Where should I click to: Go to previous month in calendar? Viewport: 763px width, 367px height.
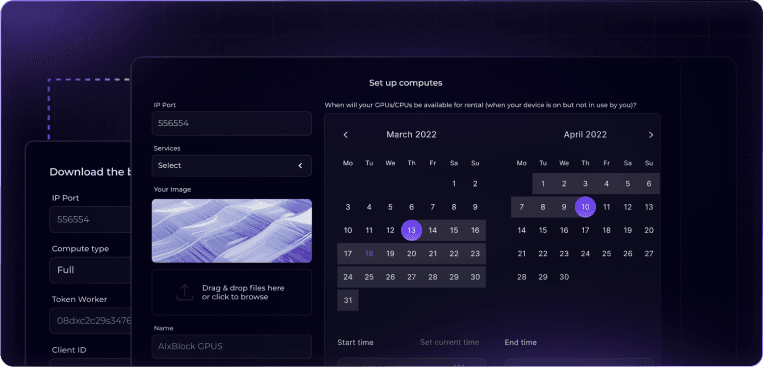tap(345, 135)
